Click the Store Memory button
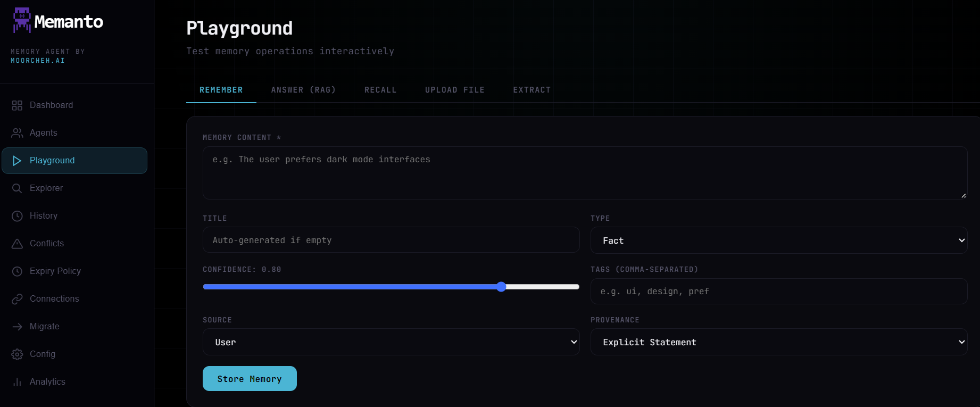This screenshot has width=980, height=407. point(250,379)
